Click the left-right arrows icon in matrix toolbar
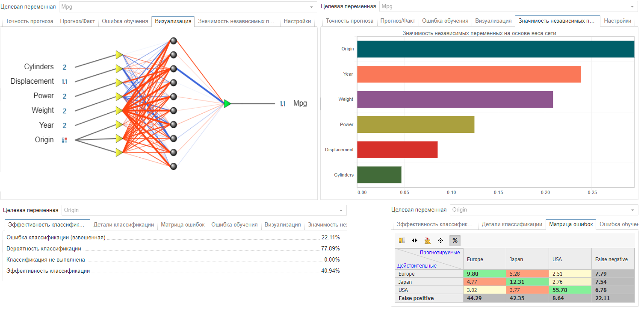This screenshot has height=312, width=644. tap(414, 241)
